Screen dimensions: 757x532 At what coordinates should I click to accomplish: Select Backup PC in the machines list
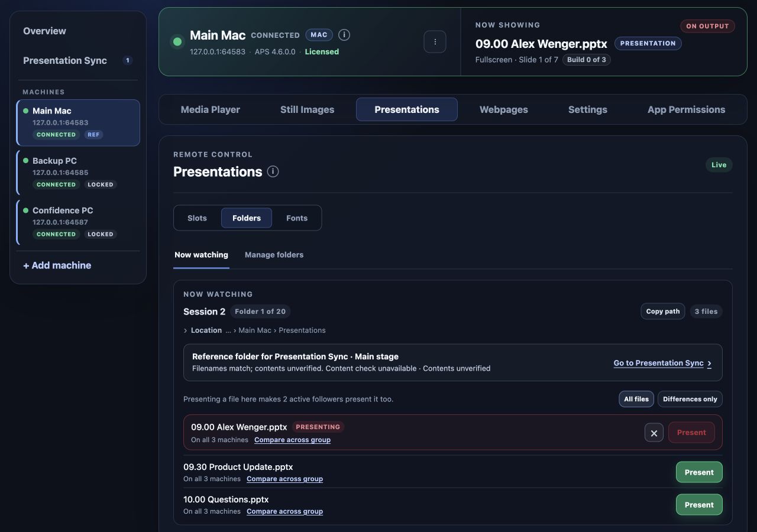tap(78, 173)
